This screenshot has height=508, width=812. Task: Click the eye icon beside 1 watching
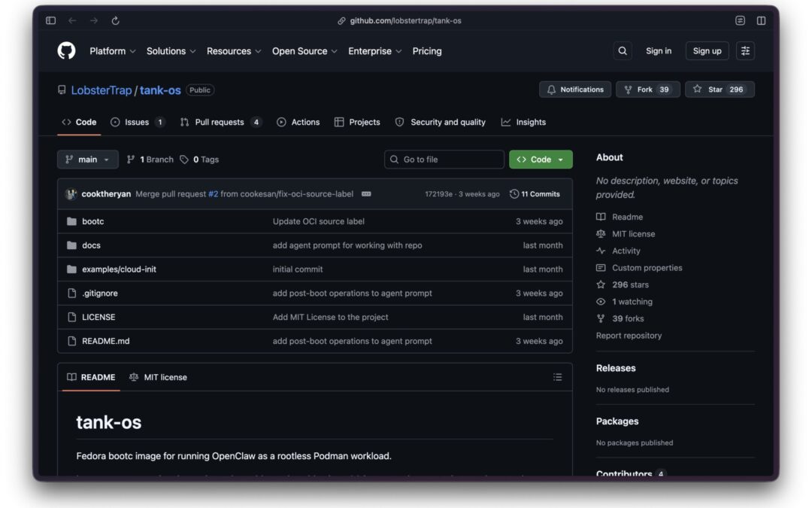[x=601, y=302]
